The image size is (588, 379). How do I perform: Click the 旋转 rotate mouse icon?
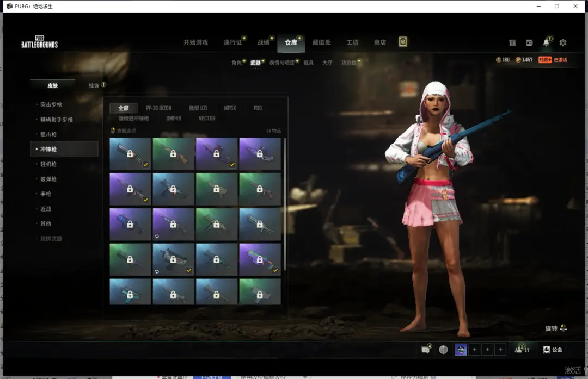coord(563,328)
